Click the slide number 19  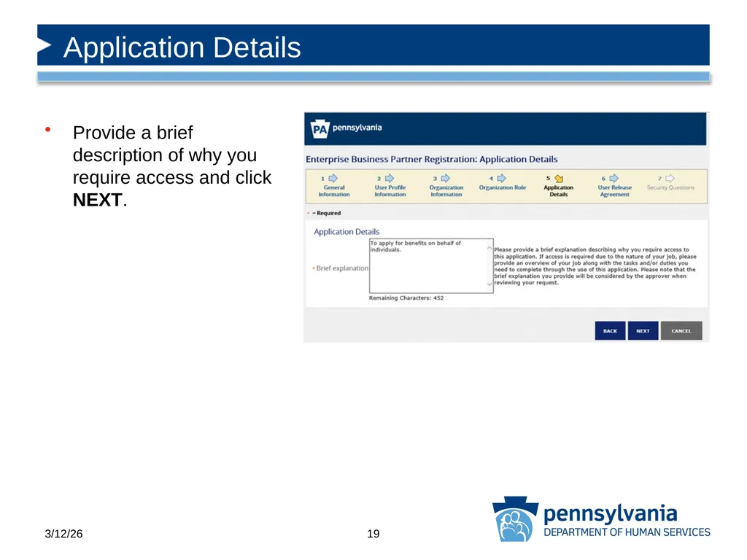[x=373, y=534]
